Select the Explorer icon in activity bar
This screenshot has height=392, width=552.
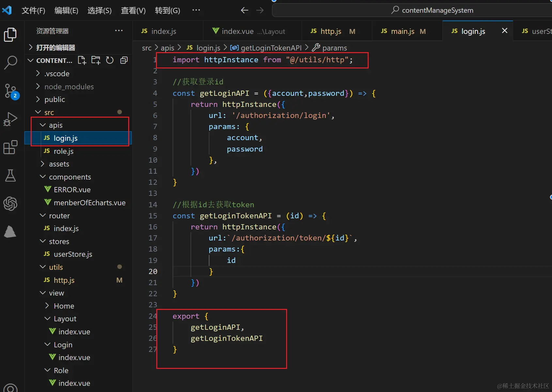pyautogui.click(x=11, y=35)
